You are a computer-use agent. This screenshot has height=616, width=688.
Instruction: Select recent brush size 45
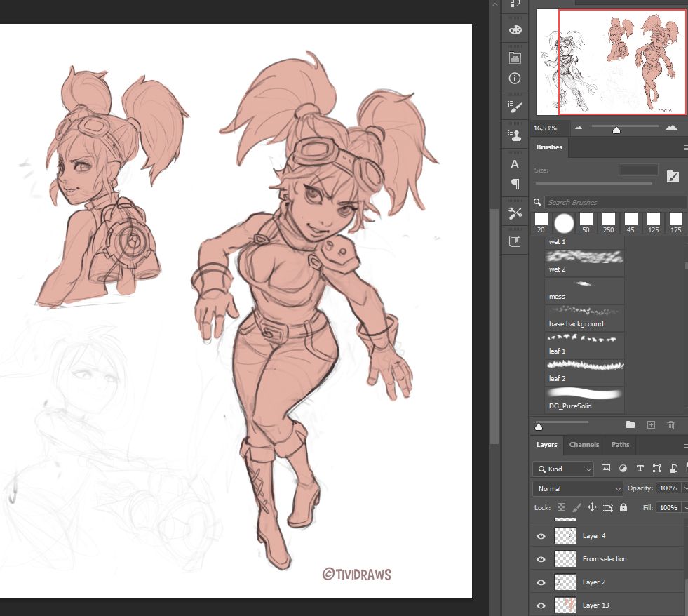630,222
